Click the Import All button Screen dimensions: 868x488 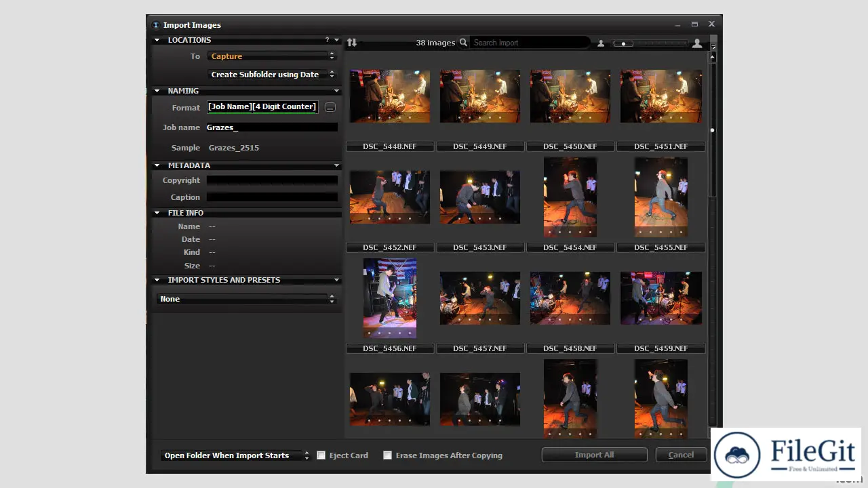[x=594, y=455]
